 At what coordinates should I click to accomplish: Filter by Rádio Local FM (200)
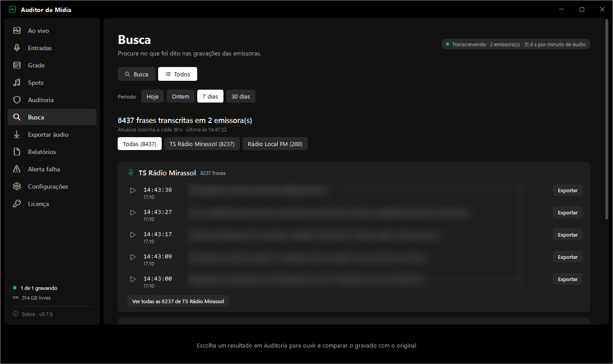(x=275, y=144)
